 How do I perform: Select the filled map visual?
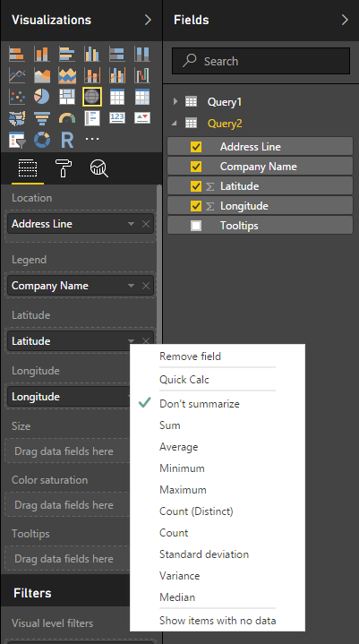[17, 118]
